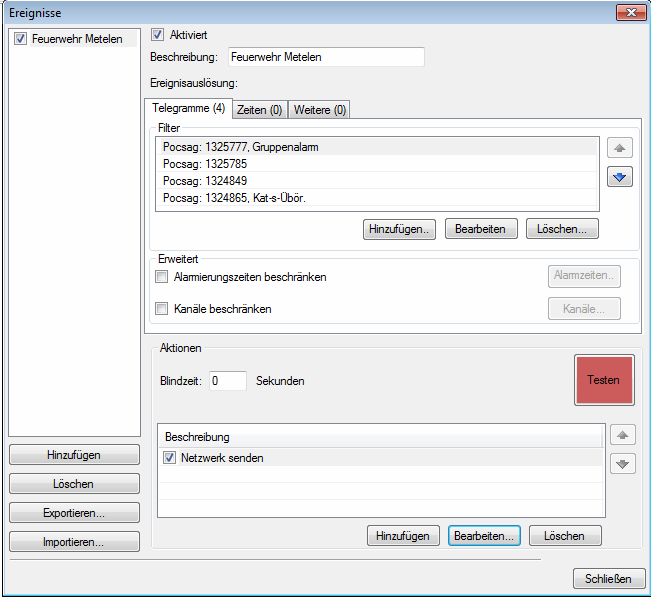Open the Weitere (0) tab

coord(319,110)
